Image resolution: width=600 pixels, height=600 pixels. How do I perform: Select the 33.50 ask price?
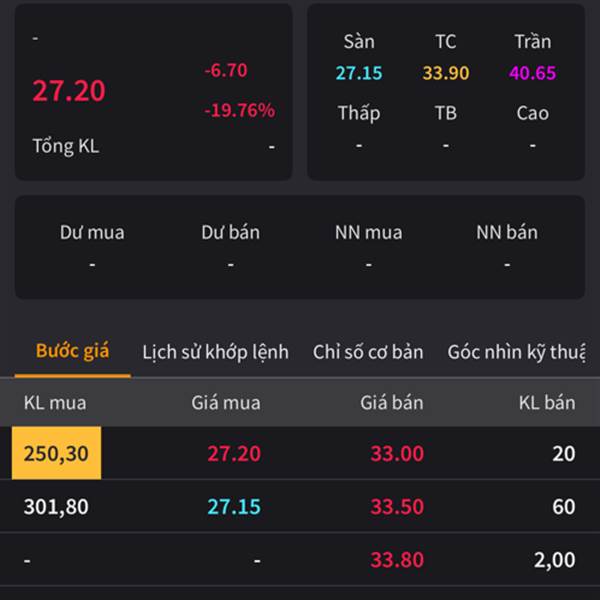pyautogui.click(x=397, y=507)
